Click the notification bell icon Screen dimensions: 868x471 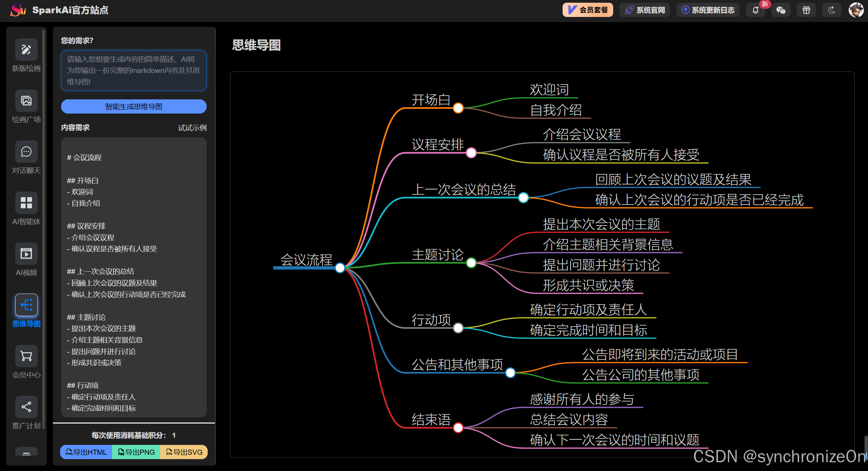755,10
